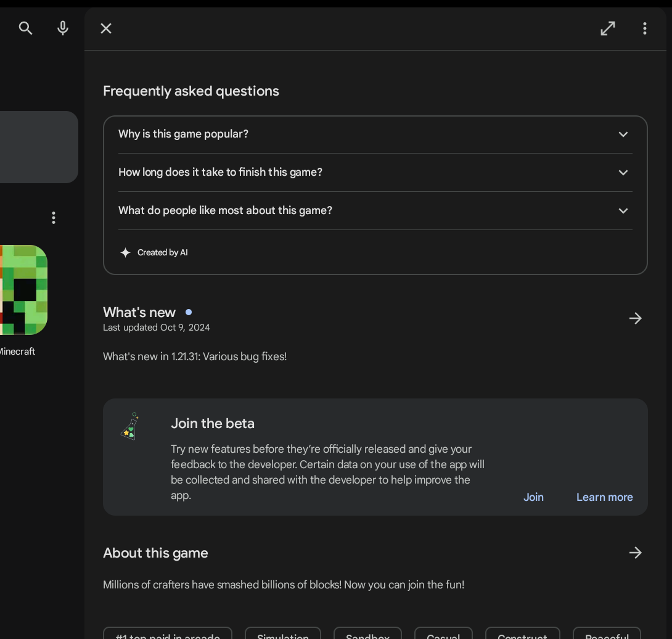Select the Sandbox tag chip
The width and height of the screenshot is (672, 639).
367,634
